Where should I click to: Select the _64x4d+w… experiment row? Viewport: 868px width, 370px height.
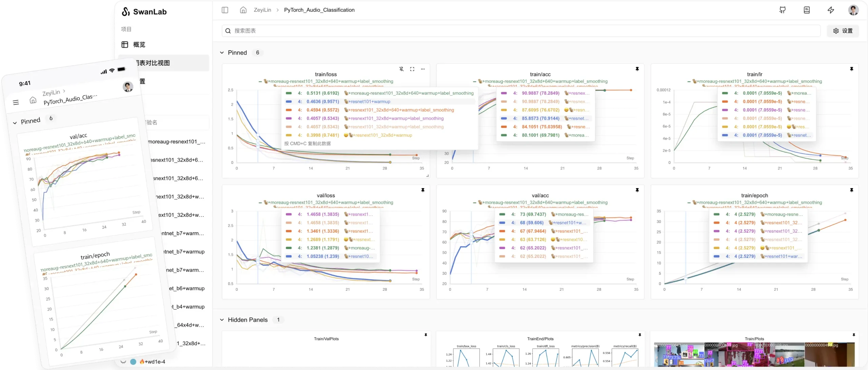(190, 325)
